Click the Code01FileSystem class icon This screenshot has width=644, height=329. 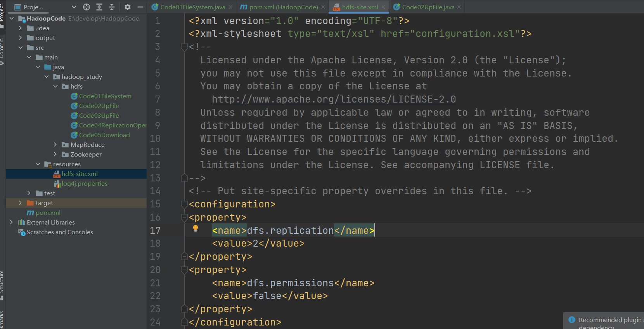click(74, 96)
